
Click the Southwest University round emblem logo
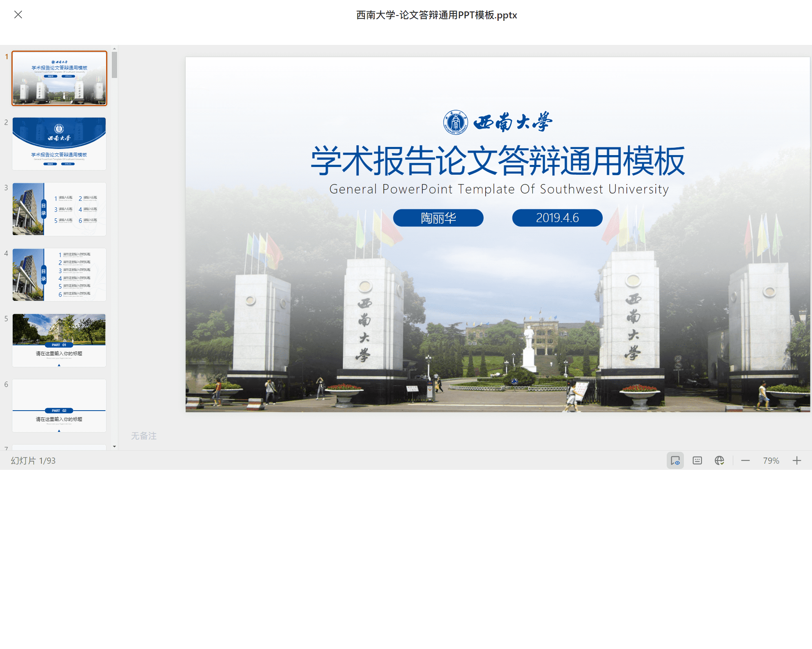click(x=455, y=122)
